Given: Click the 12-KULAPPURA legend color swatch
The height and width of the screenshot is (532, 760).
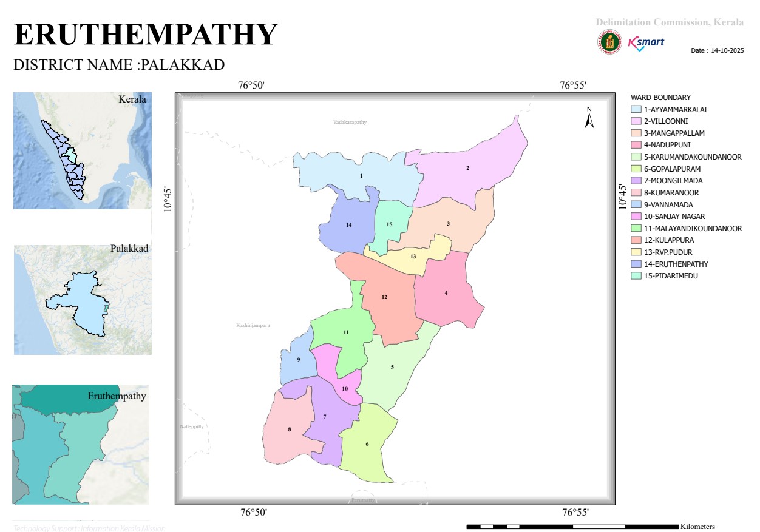Looking at the screenshot, I should [636, 240].
